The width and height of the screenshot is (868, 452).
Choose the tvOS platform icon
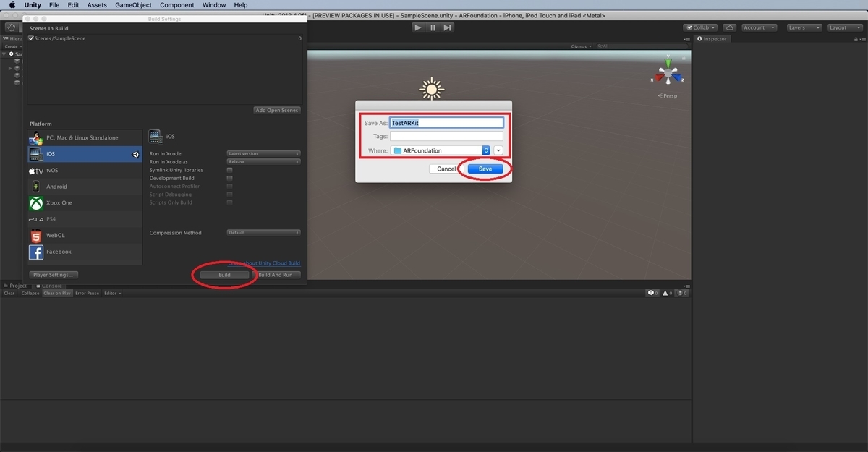[36, 171]
